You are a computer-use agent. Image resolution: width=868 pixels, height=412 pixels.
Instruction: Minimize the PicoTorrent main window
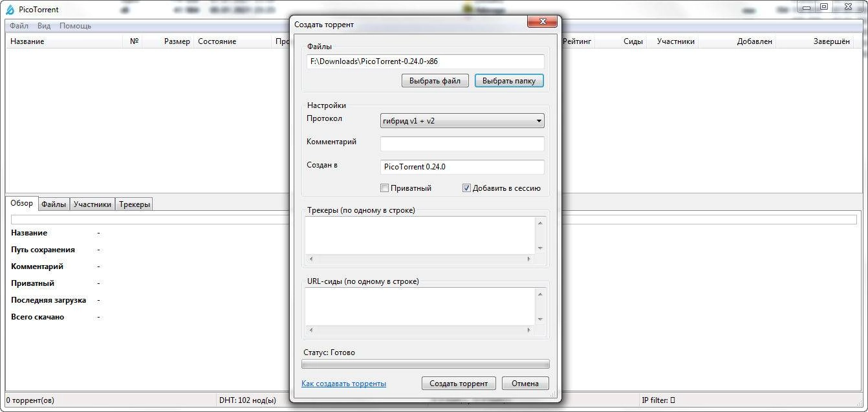pos(807,7)
